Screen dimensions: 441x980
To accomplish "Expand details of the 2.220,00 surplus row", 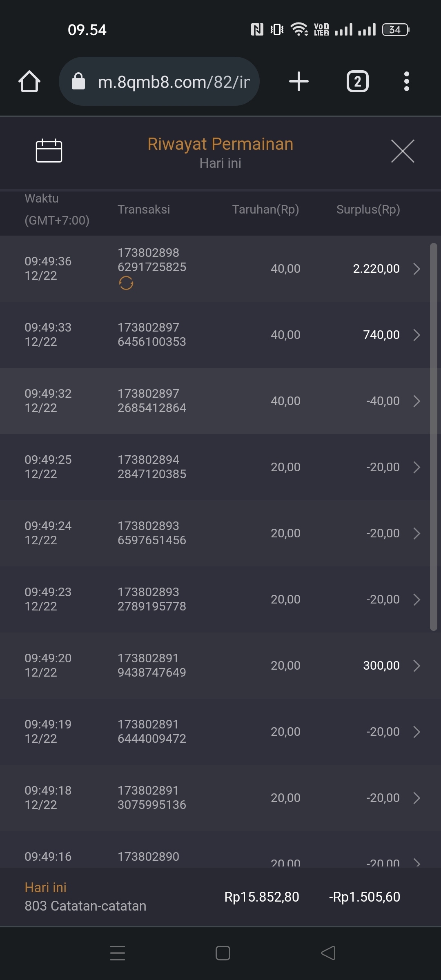I will 416,269.
